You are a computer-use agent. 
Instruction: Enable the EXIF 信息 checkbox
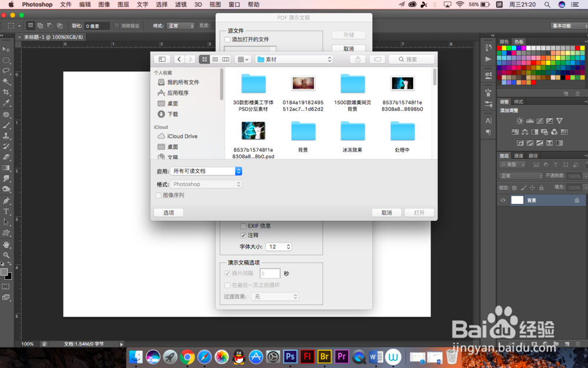(243, 225)
